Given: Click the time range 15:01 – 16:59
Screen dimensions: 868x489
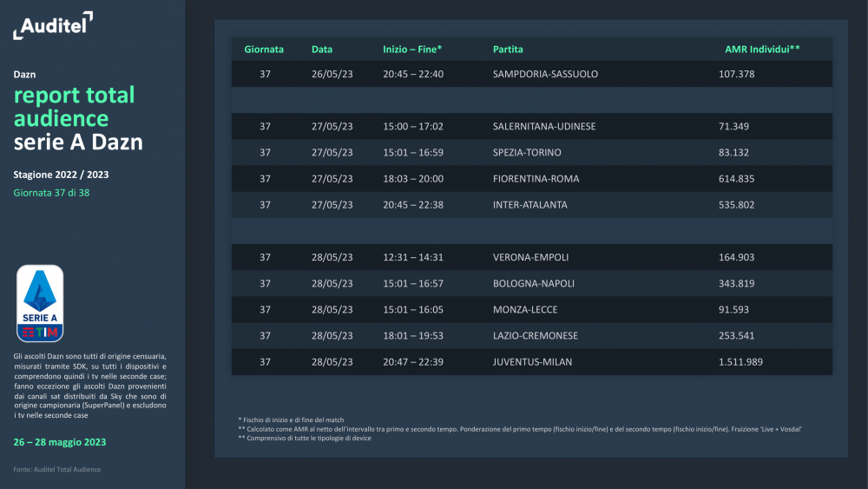Looking at the screenshot, I should [413, 152].
